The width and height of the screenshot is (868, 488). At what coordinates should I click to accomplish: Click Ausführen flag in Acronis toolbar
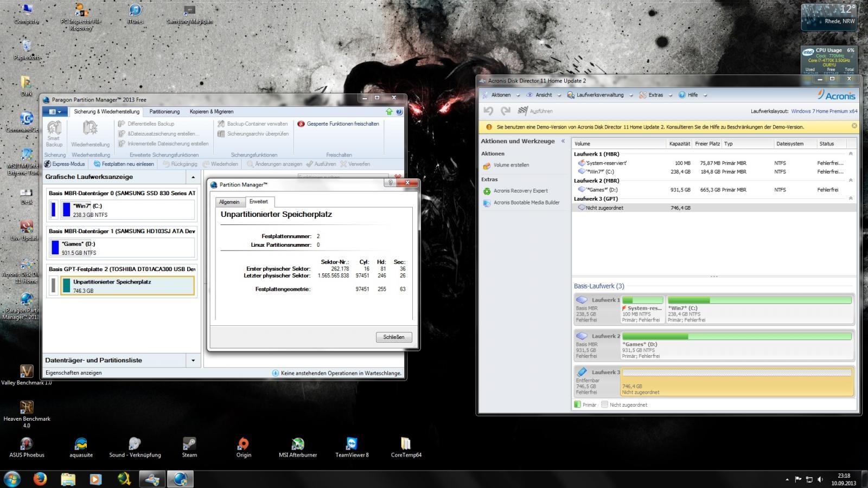pyautogui.click(x=535, y=111)
